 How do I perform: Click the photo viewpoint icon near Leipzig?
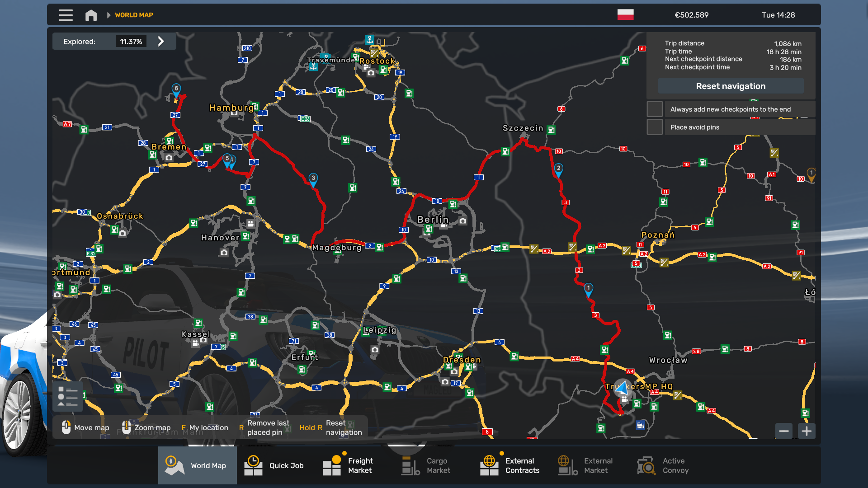coord(375,350)
